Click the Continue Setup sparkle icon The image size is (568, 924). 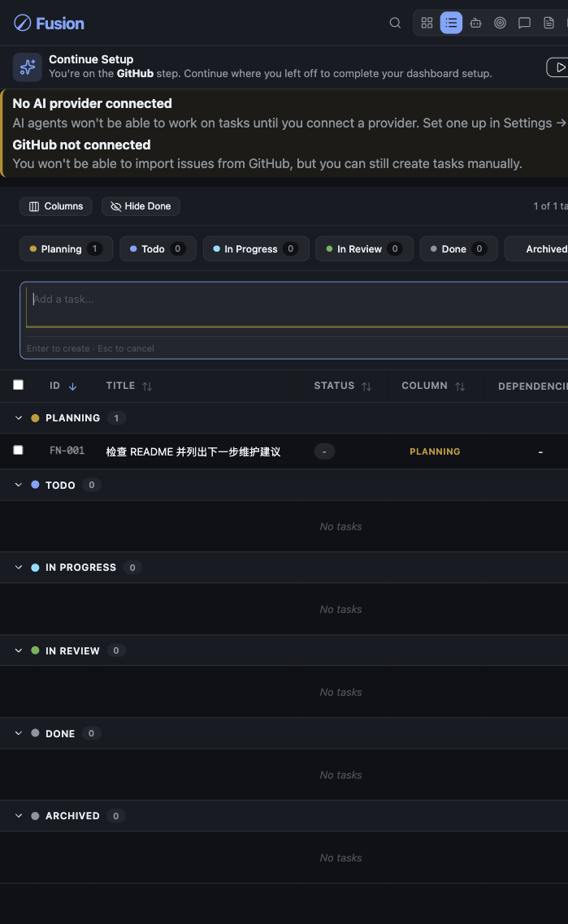click(x=27, y=67)
